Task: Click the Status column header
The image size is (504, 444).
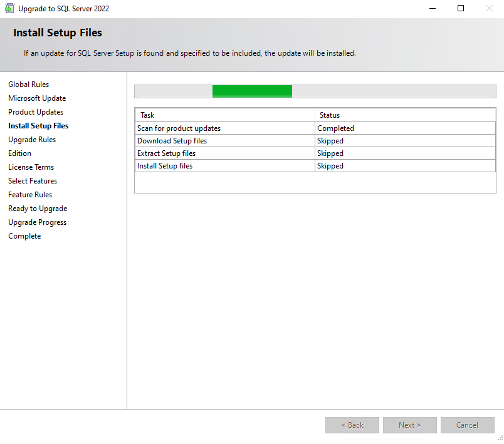Action: coord(405,115)
